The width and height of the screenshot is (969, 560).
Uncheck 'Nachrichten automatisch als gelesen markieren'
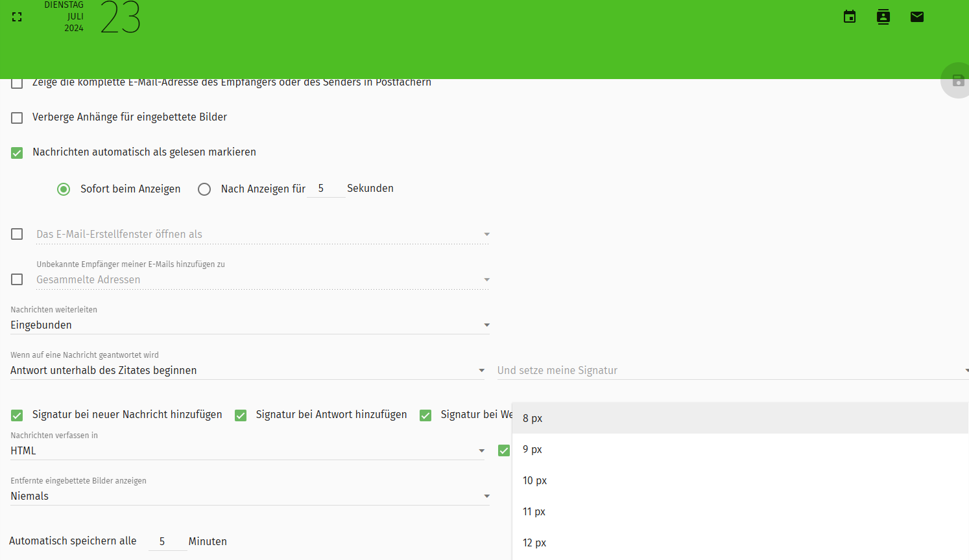18,153
